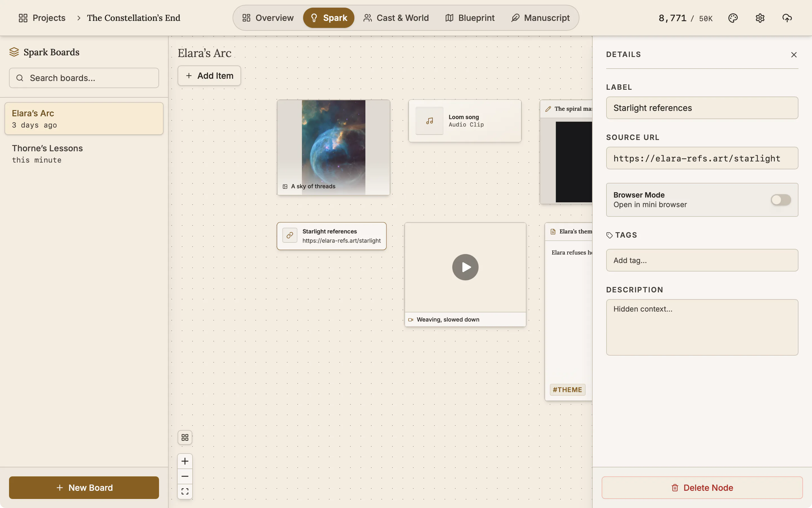Click the Source URL input field
This screenshot has width=812, height=508.
(x=702, y=158)
